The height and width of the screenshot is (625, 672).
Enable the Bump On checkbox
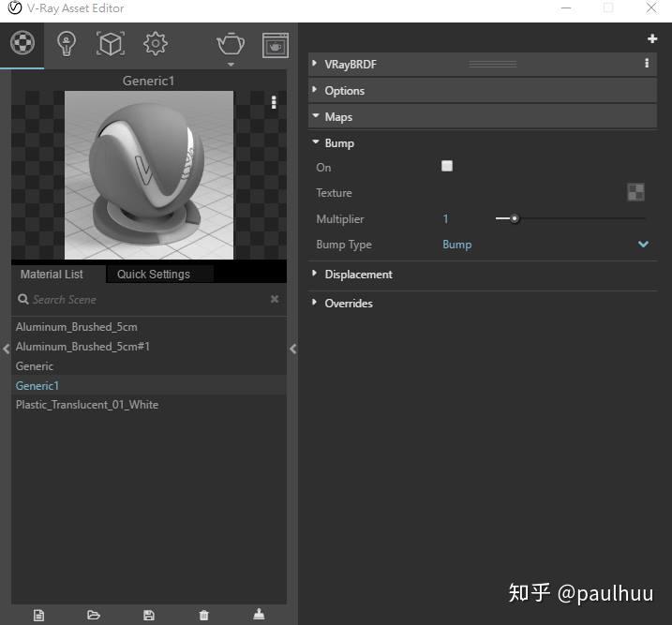446,166
